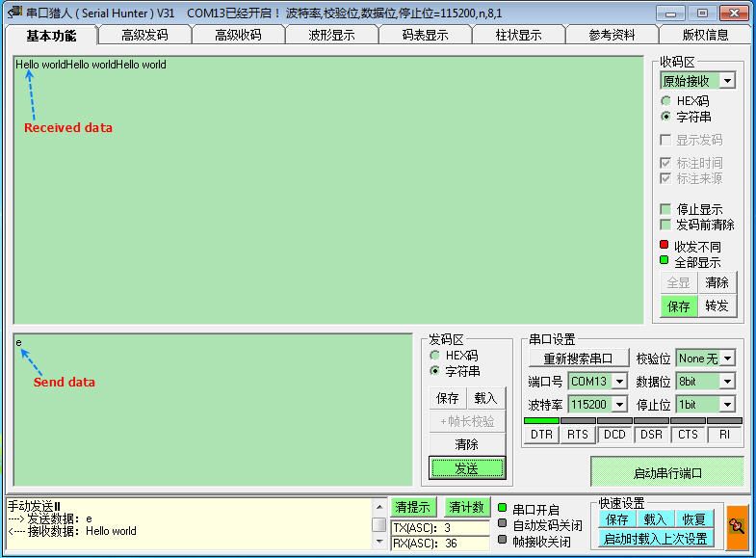Image resolution: width=756 pixels, height=558 pixels.
Task: Click the +帧长校验 button
Action: point(467,421)
